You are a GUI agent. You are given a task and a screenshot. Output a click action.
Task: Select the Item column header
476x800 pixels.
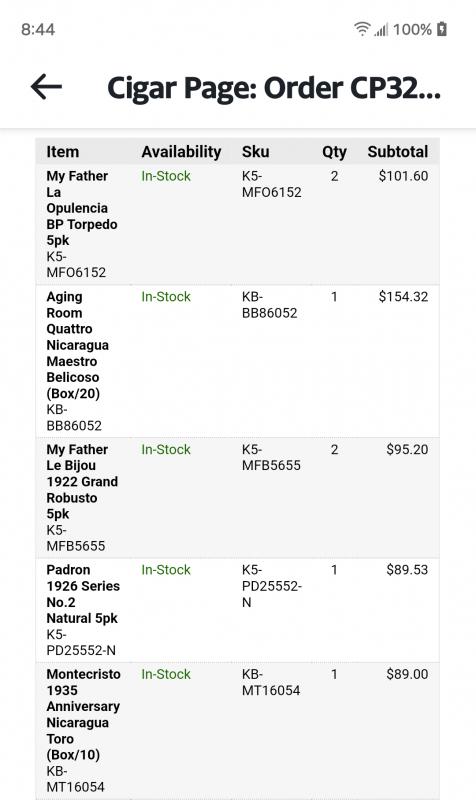(63, 152)
